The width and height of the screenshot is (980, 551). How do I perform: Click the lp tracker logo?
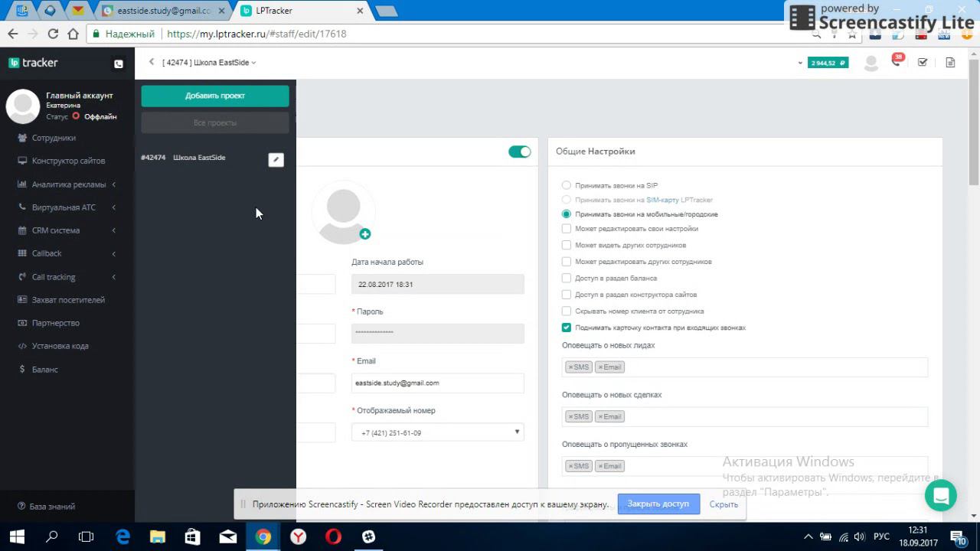(x=33, y=63)
